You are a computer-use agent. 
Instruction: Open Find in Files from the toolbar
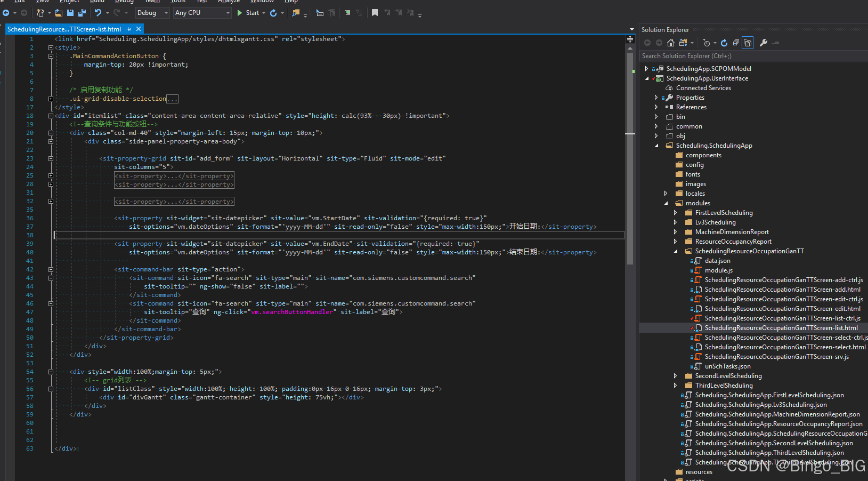click(296, 13)
